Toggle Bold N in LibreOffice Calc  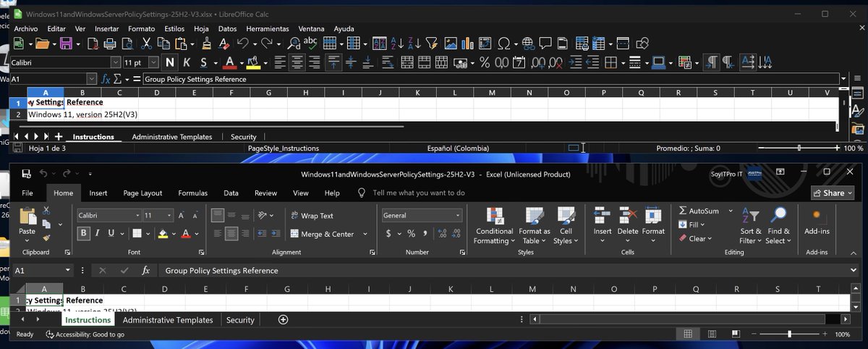pyautogui.click(x=170, y=63)
